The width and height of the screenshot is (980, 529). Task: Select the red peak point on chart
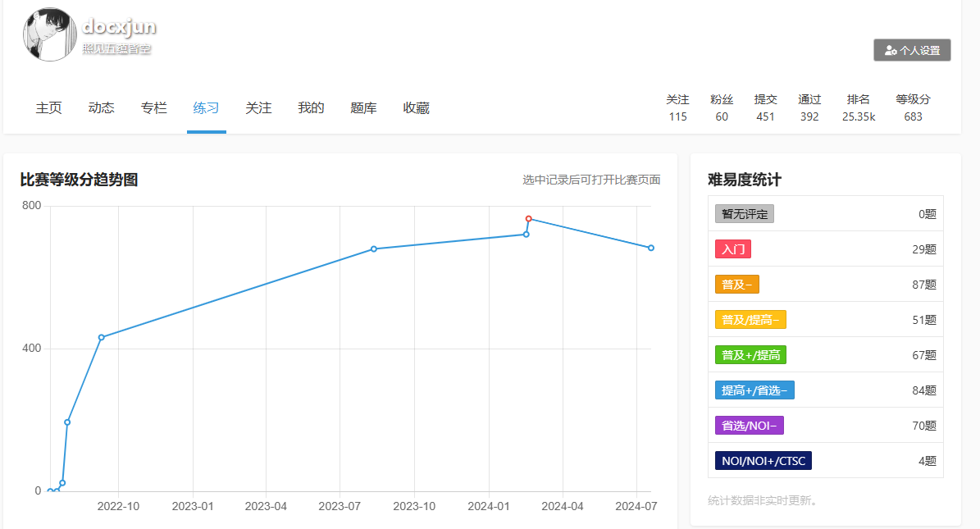529,219
